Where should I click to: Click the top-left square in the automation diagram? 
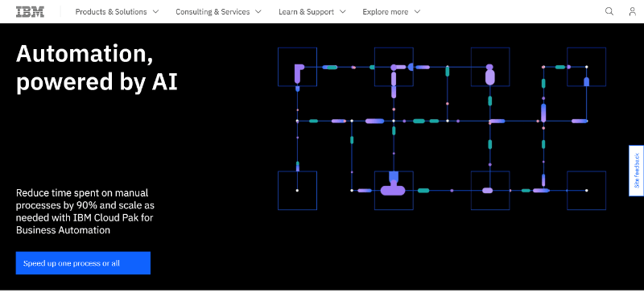[297, 67]
